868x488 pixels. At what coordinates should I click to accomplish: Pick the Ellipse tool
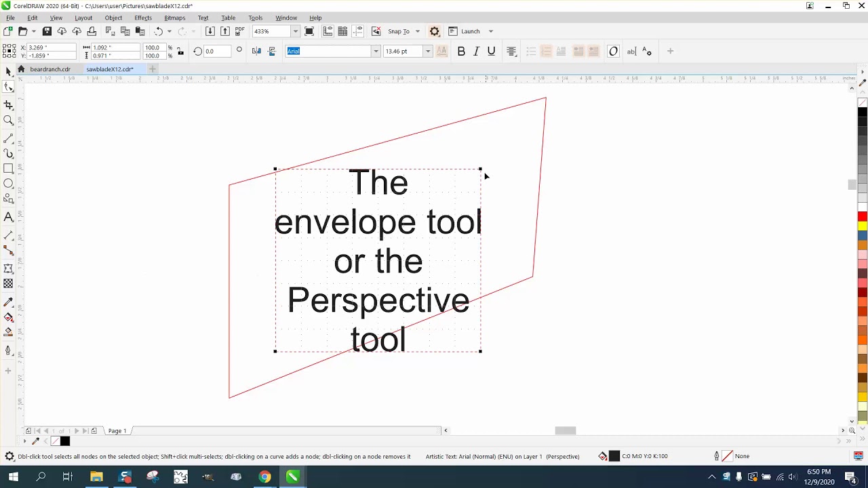pyautogui.click(x=8, y=184)
